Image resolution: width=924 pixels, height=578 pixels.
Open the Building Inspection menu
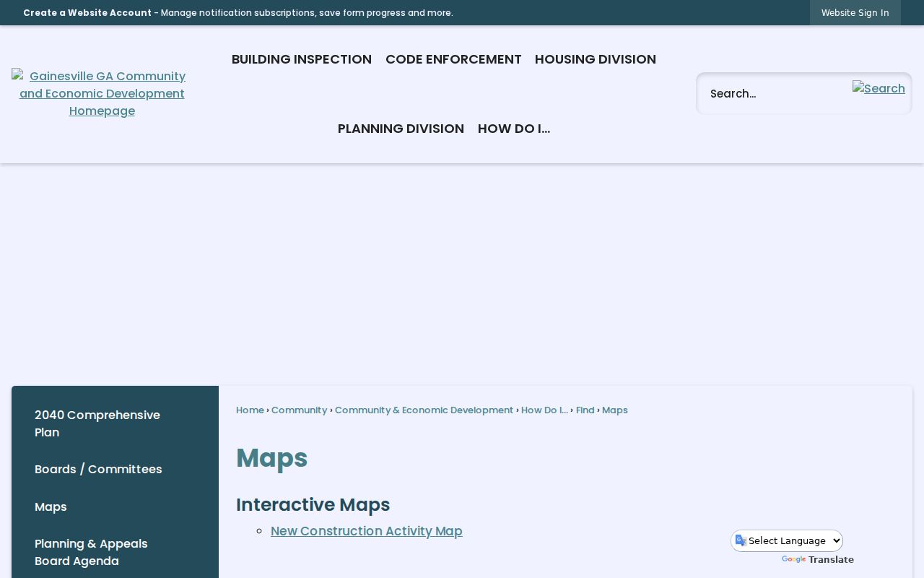tap(302, 59)
